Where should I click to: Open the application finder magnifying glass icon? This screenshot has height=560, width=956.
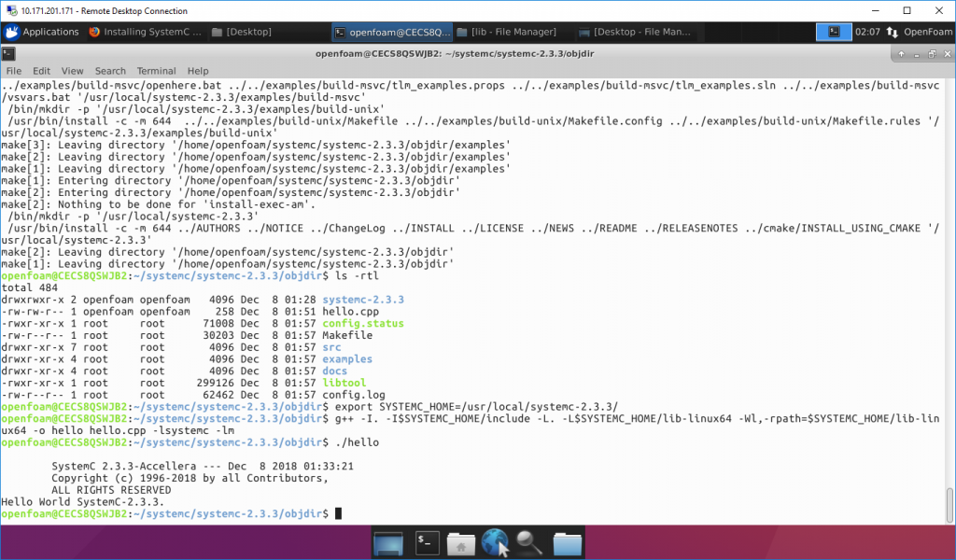pos(527,542)
